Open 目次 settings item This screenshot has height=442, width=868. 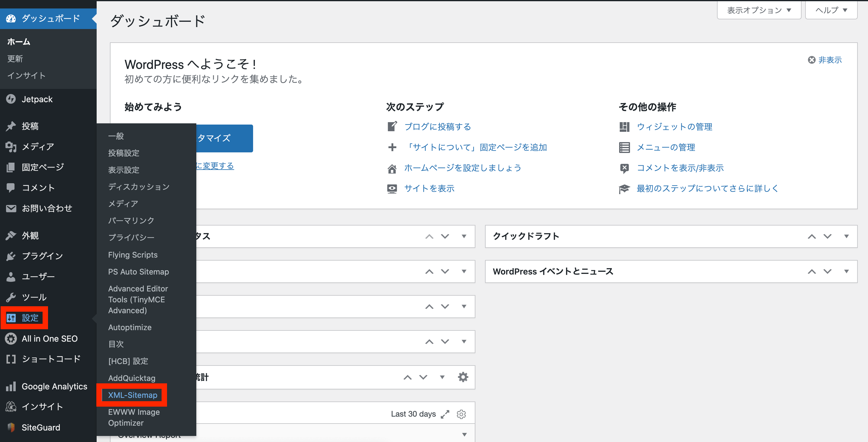pos(116,344)
